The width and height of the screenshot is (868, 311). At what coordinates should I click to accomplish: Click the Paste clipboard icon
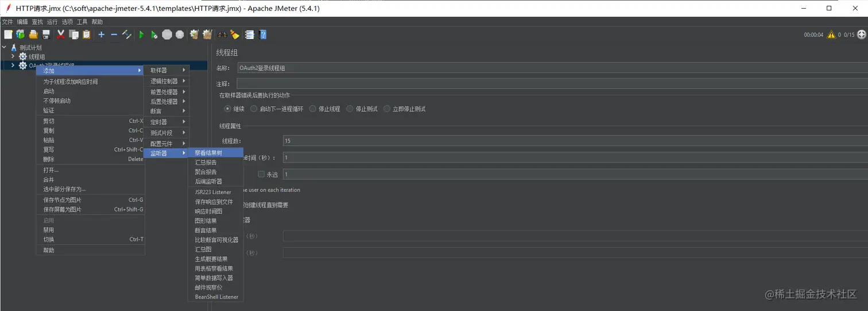(86, 34)
